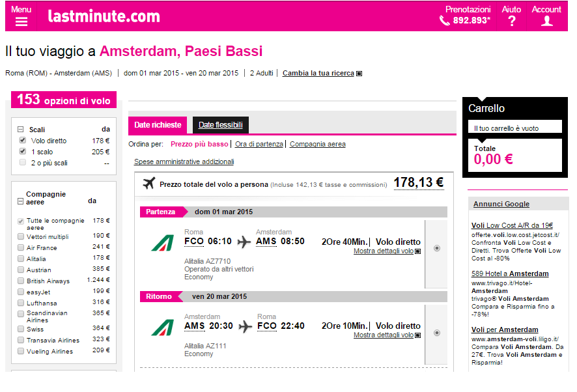Viewport: 577px width, 392px height.
Task: Click the Carrello total 0,00 €
Action: pos(493,160)
